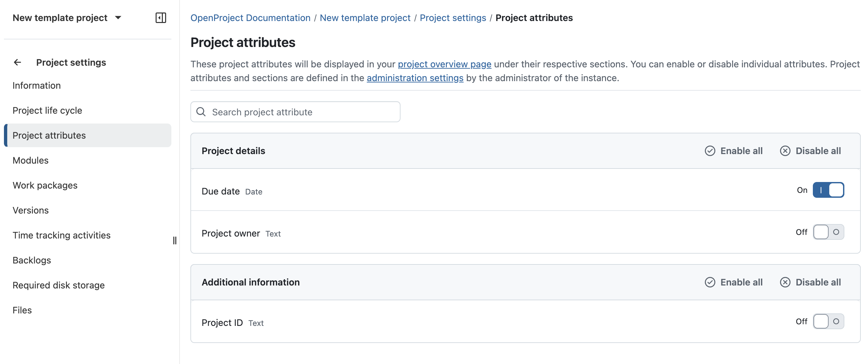Click the circled X icon beside Disable all for Additional information
This screenshot has width=868, height=364.
coord(785,282)
